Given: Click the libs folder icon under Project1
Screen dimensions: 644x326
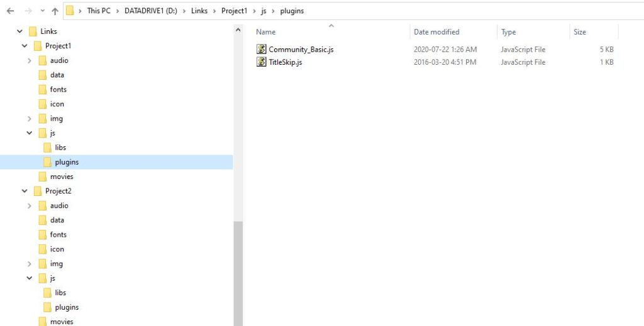Looking at the screenshot, I should [x=48, y=148].
